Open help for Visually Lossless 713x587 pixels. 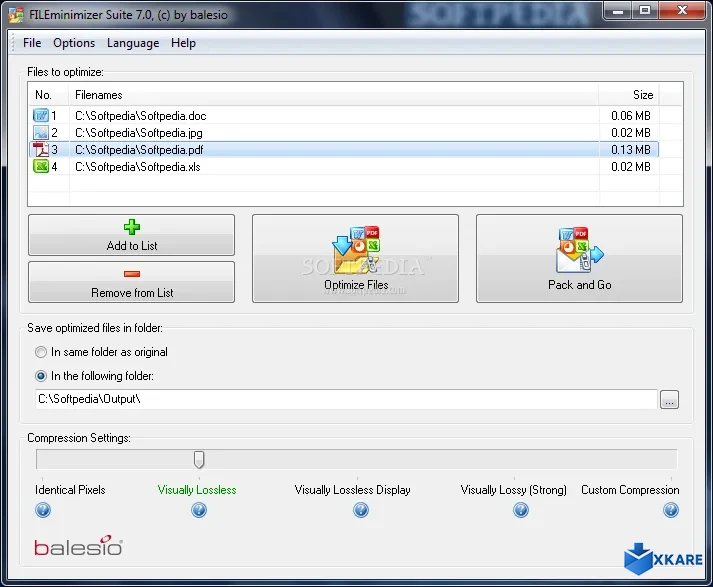pos(199,510)
